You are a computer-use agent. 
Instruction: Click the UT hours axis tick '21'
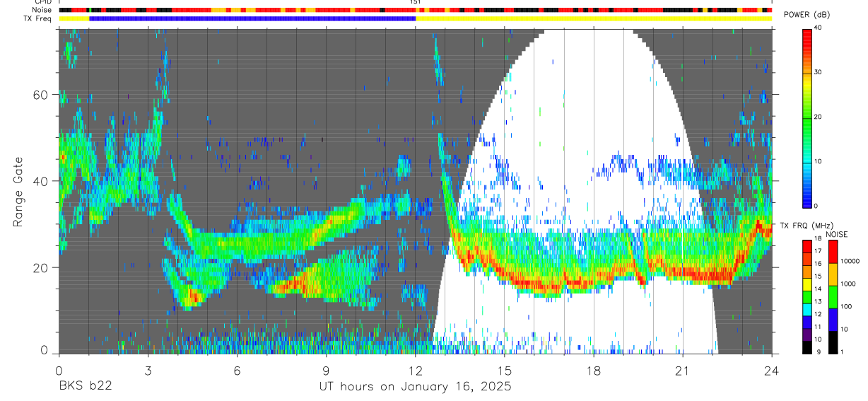point(683,370)
